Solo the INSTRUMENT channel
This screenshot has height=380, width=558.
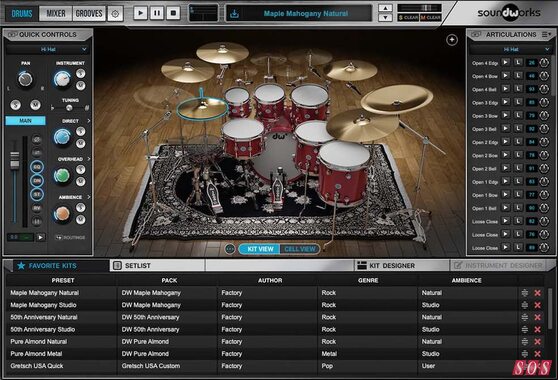(81, 73)
